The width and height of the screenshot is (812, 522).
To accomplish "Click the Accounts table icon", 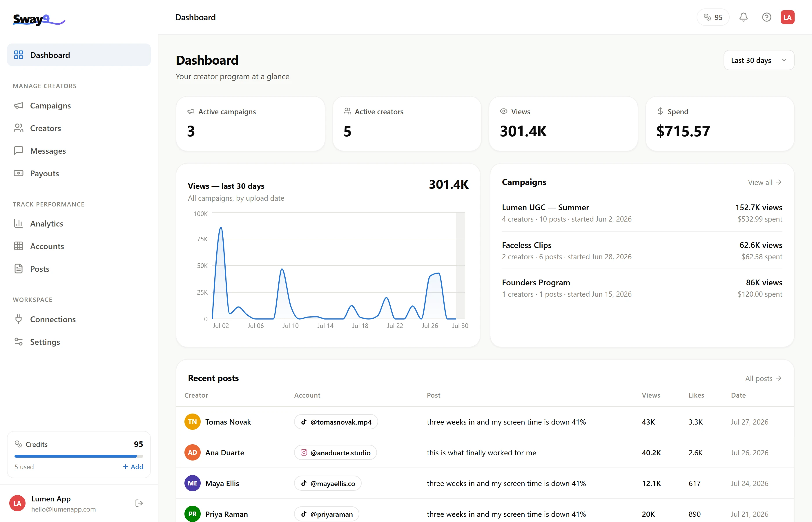I will tap(19, 246).
